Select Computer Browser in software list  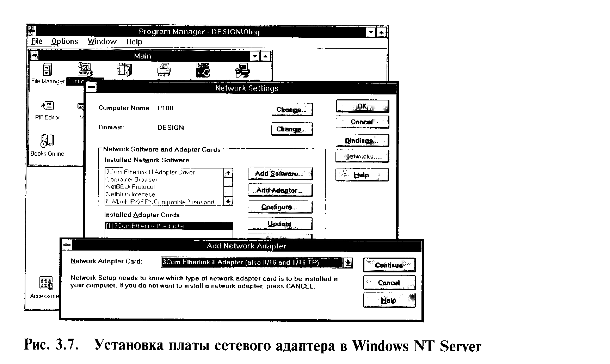click(165, 179)
